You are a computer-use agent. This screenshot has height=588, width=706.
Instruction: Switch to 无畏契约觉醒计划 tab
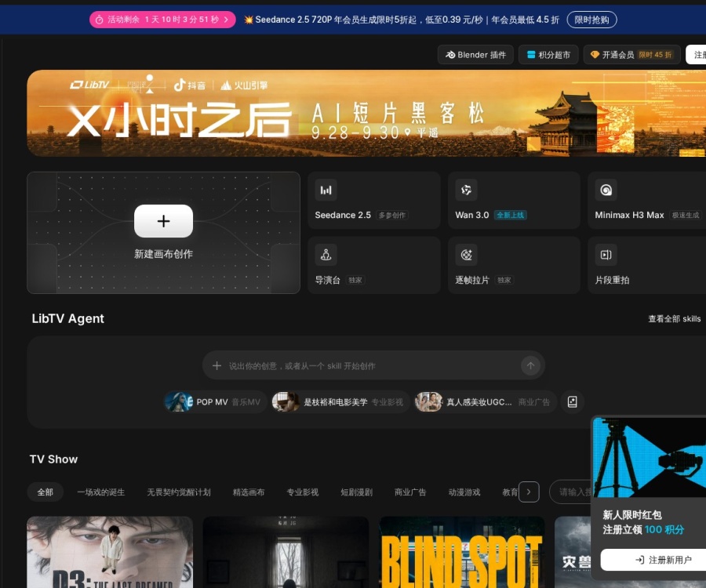click(x=179, y=492)
